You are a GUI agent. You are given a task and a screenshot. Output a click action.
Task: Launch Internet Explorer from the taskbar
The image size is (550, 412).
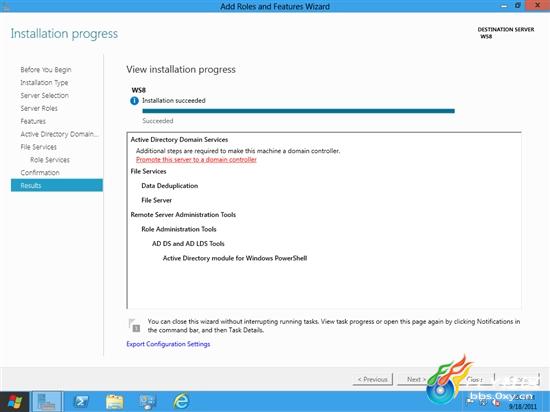pos(181,402)
